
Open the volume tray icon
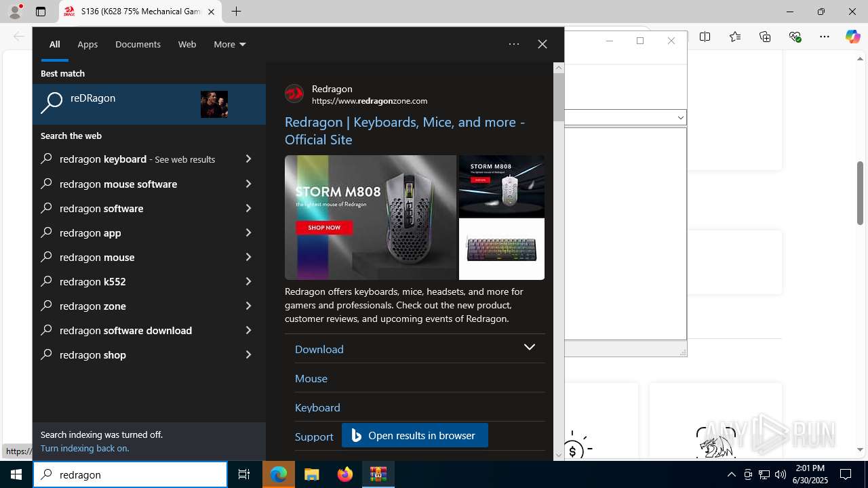pos(781,474)
